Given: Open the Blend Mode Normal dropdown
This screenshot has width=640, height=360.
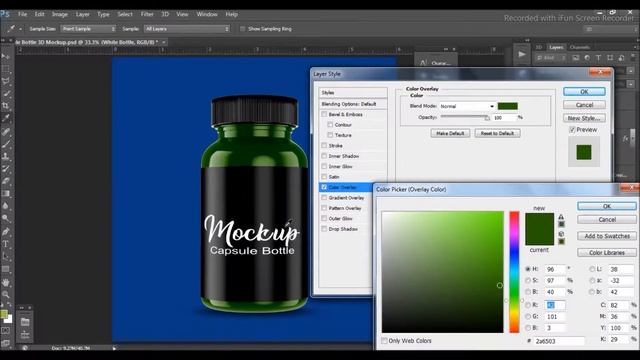Looking at the screenshot, I should pyautogui.click(x=467, y=106).
